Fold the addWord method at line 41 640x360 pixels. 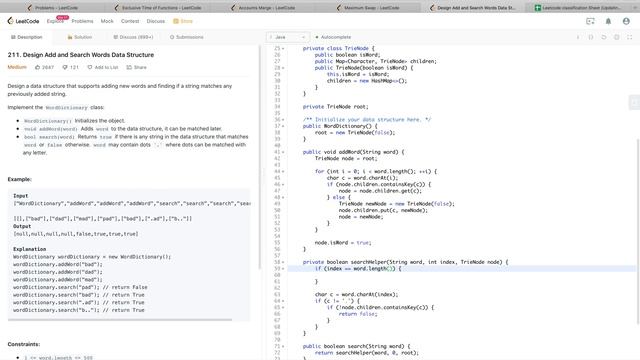pyautogui.click(x=283, y=152)
